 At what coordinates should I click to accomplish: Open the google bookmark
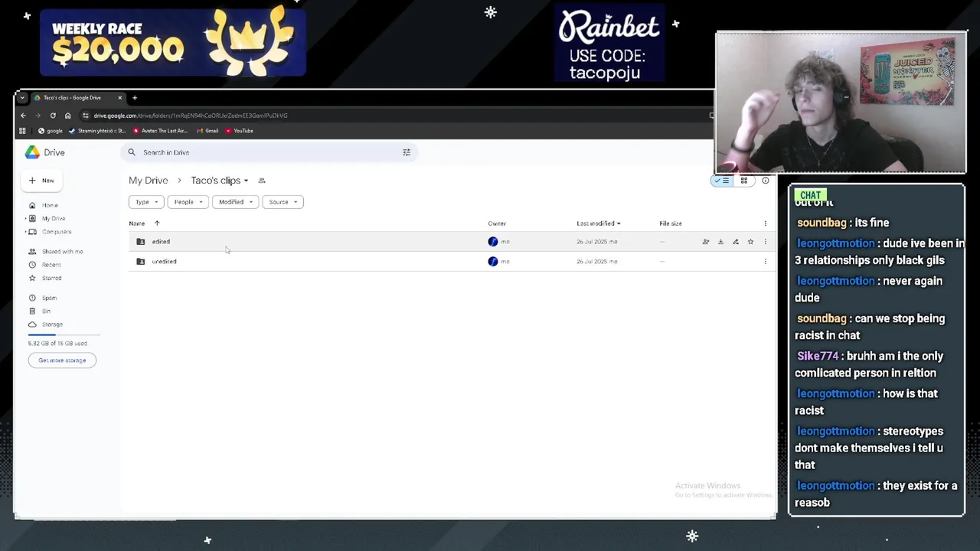51,131
